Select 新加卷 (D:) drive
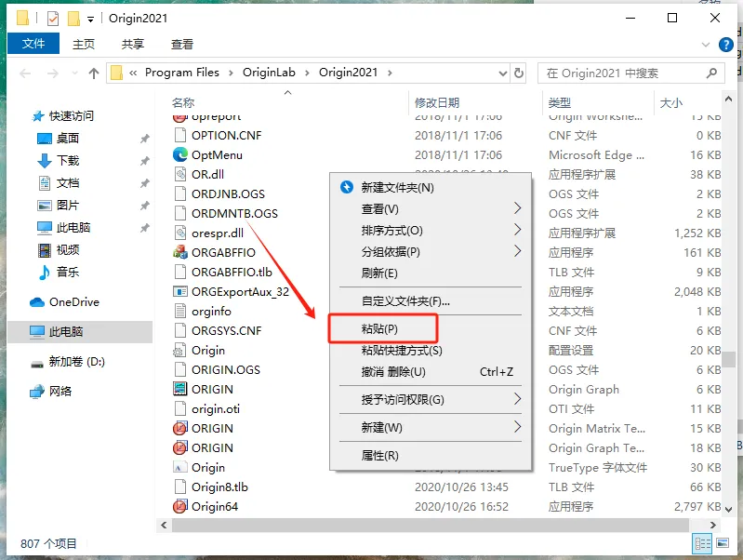The height and width of the screenshot is (560, 743). pyautogui.click(x=76, y=361)
